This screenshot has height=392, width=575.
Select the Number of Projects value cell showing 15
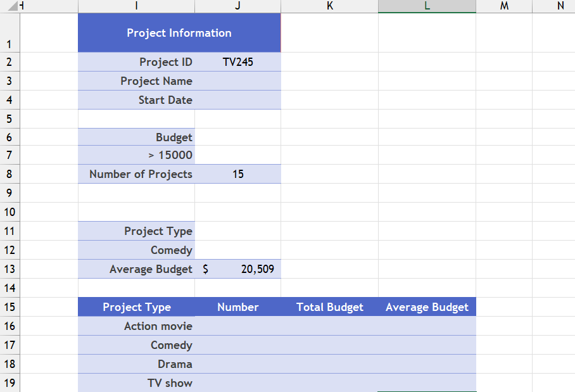pyautogui.click(x=237, y=174)
